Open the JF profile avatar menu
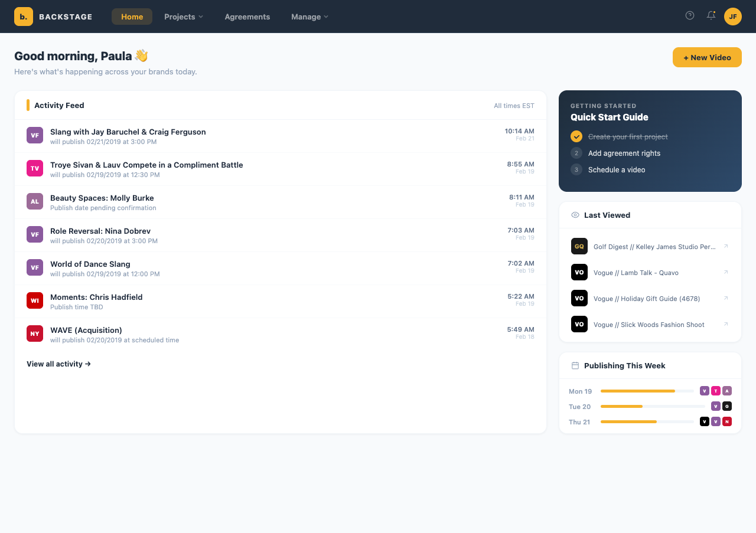This screenshot has height=533, width=756. pyautogui.click(x=732, y=16)
